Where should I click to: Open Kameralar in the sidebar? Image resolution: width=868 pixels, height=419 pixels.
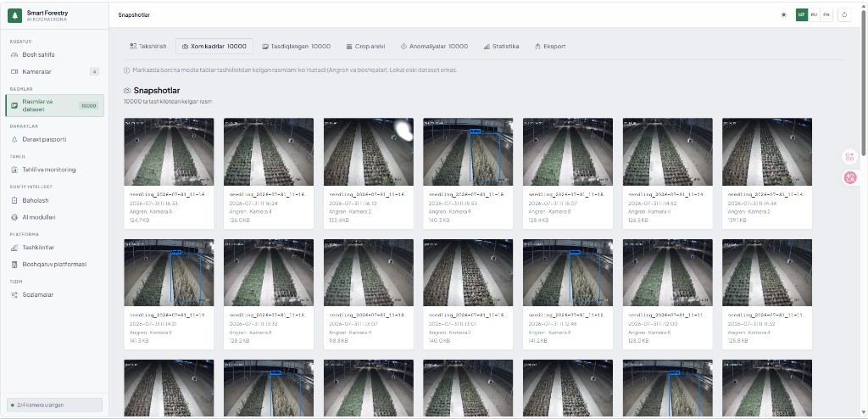click(54, 71)
